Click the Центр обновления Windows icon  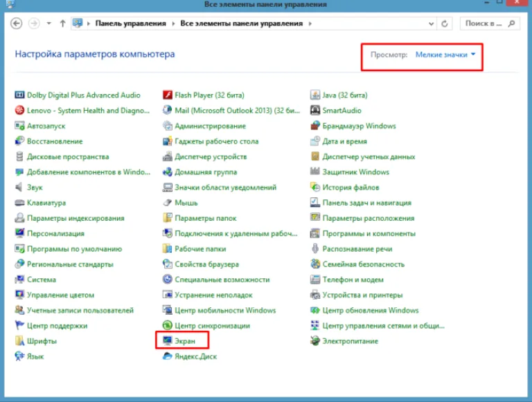pyautogui.click(x=315, y=310)
